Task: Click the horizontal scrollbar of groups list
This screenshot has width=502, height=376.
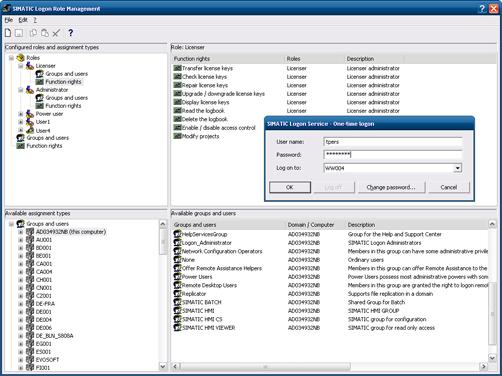Action: pyautogui.click(x=265, y=366)
